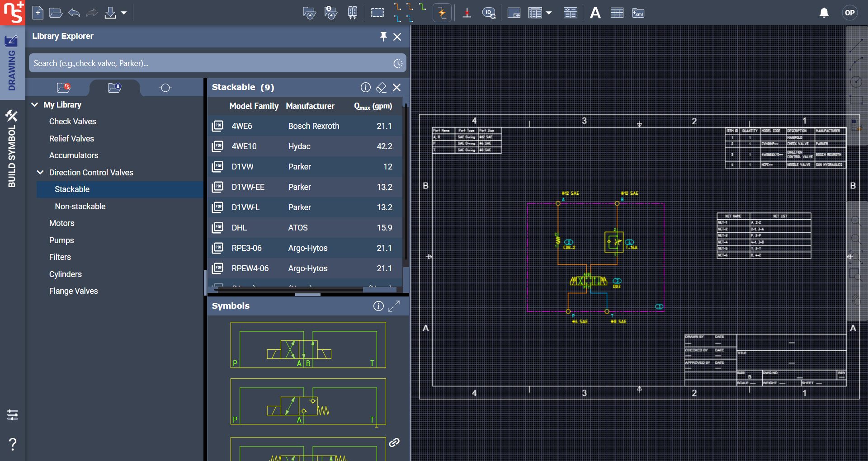Screen dimensions: 868x461
Task: Select the user library folder tab
Action: pos(114,88)
